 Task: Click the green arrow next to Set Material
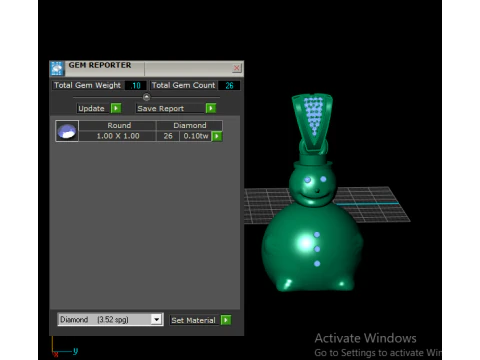(226, 320)
